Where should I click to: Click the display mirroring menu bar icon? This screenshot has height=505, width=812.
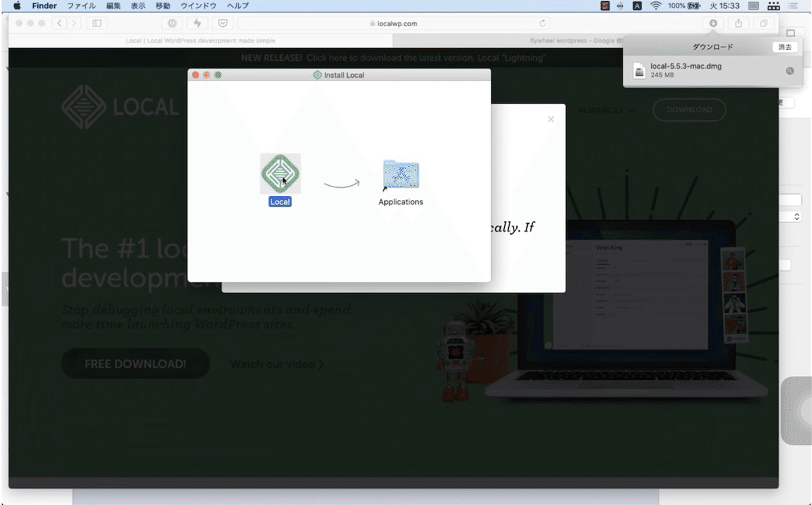click(753, 5)
